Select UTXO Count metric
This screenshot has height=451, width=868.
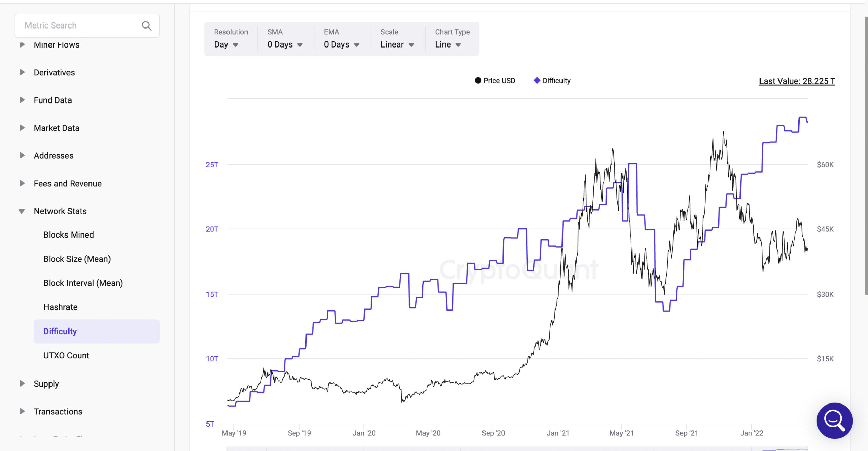point(66,355)
